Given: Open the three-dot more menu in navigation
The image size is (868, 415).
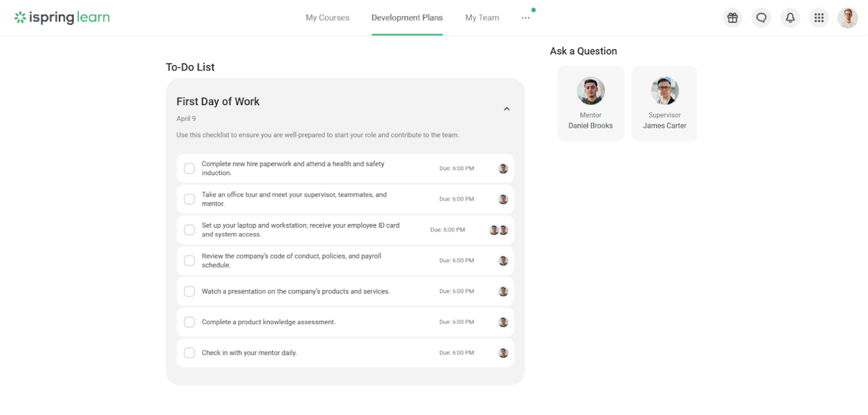Looking at the screenshot, I should pos(526,18).
